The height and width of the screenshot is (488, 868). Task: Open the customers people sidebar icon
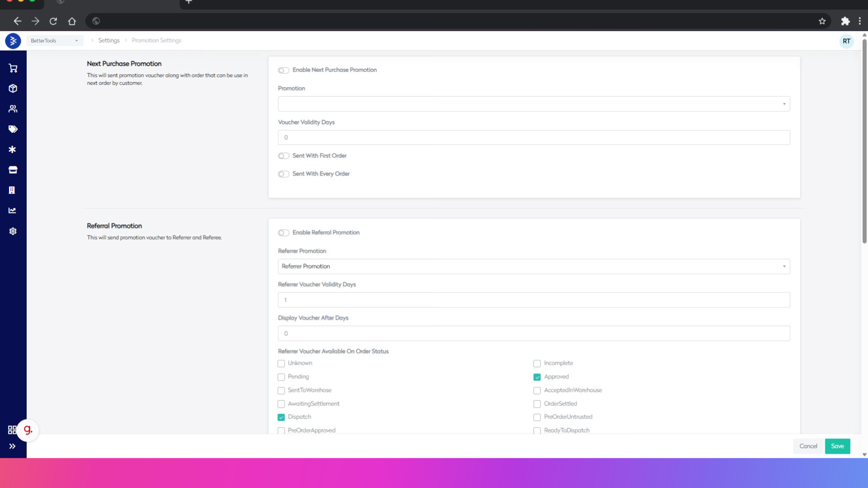(13, 109)
